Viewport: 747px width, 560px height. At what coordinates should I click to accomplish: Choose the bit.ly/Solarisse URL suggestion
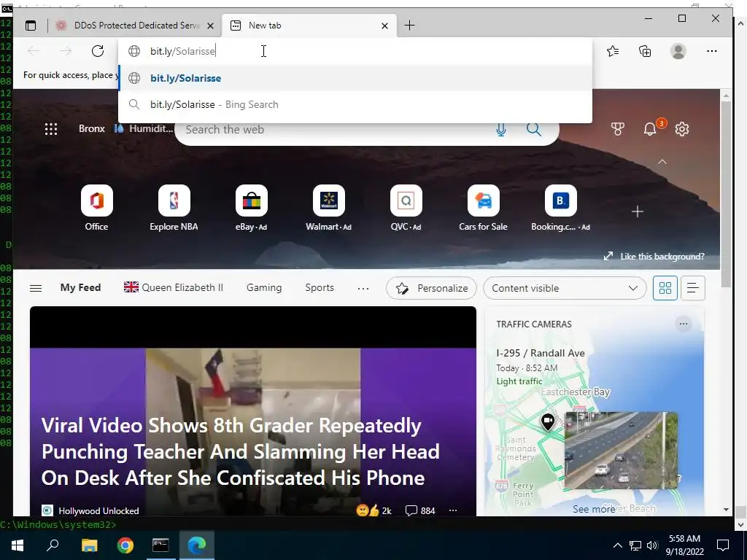(355, 78)
